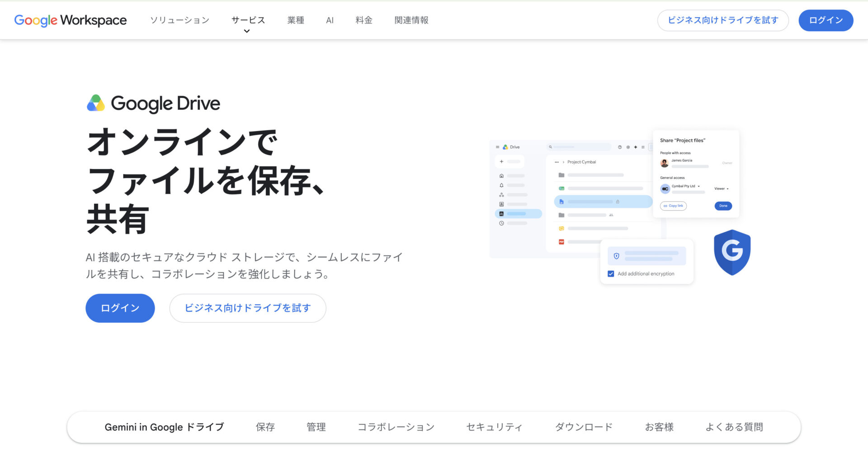The image size is (868, 470).
Task: Open the 関連情報 menu
Action: pos(411,20)
